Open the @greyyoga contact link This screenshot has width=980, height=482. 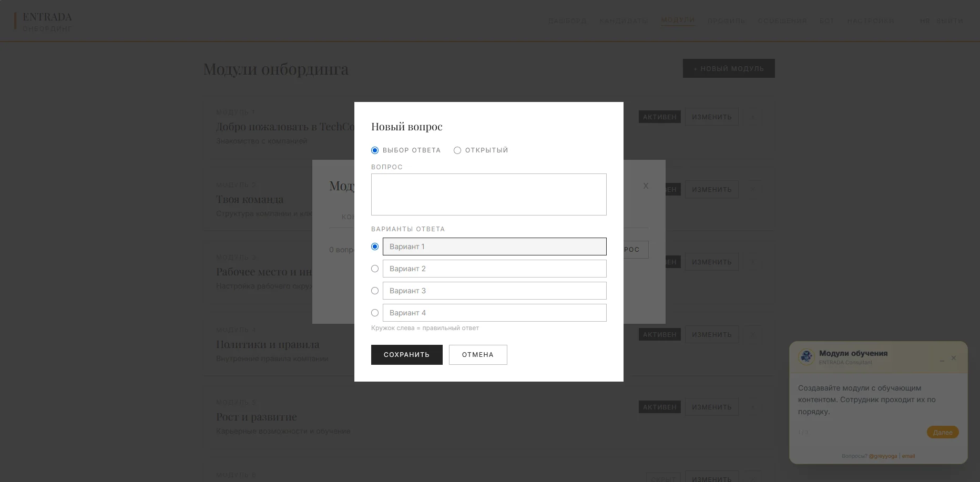point(883,456)
